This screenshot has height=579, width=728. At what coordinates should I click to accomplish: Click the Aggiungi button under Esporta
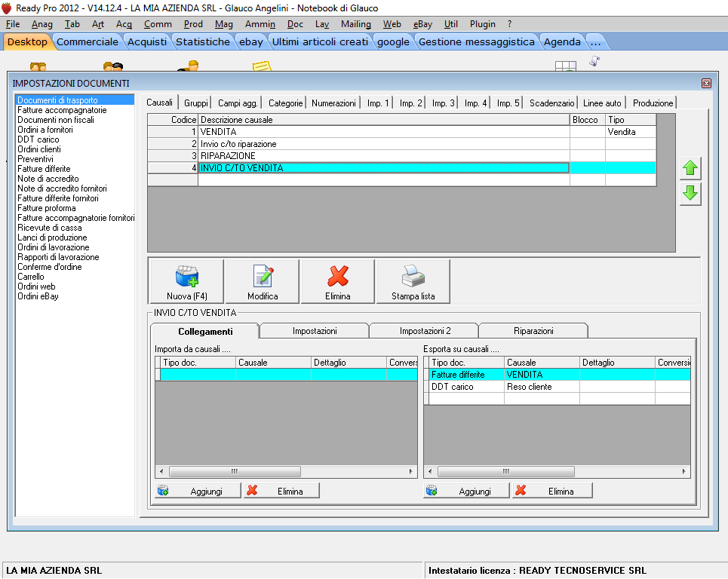466,491
